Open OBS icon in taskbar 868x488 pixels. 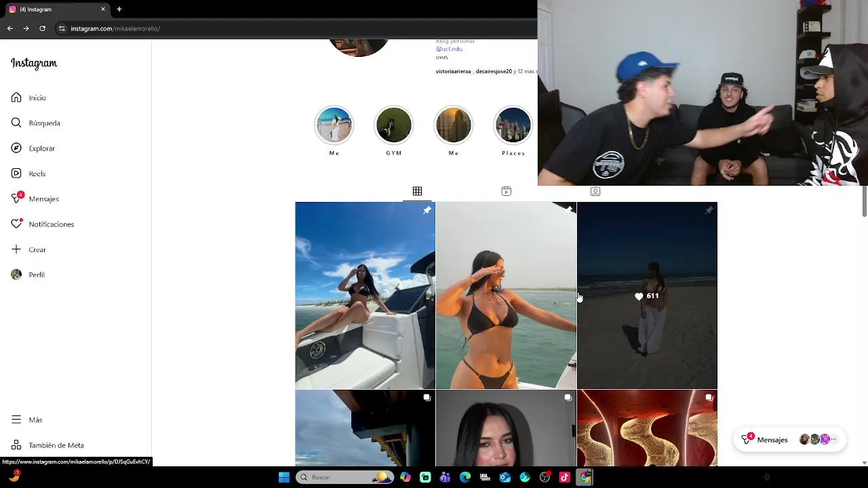(545, 477)
